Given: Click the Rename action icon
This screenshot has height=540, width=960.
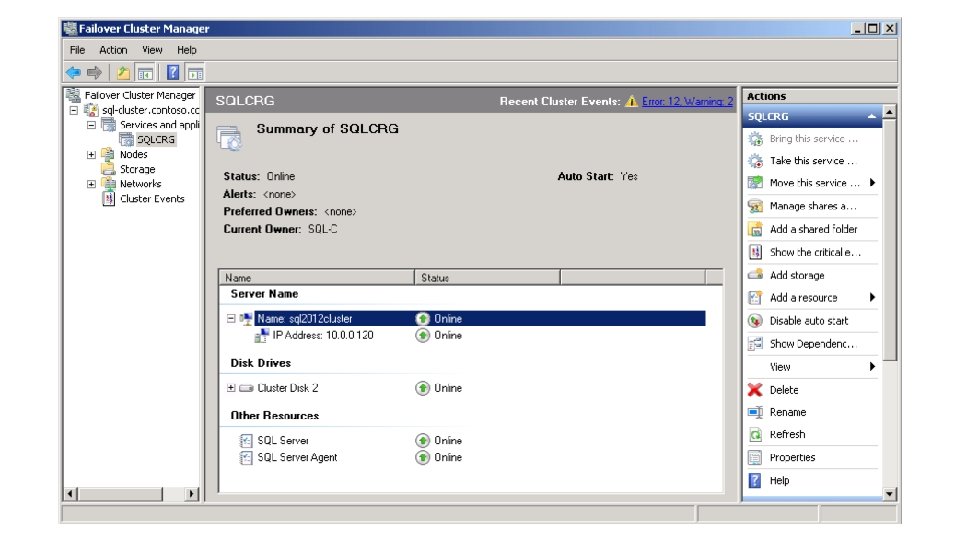Looking at the screenshot, I should 756,412.
